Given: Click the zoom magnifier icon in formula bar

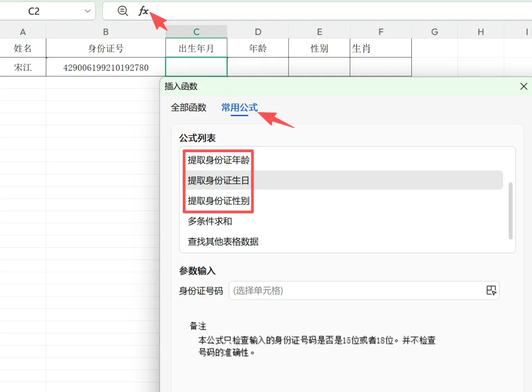Looking at the screenshot, I should point(123,11).
